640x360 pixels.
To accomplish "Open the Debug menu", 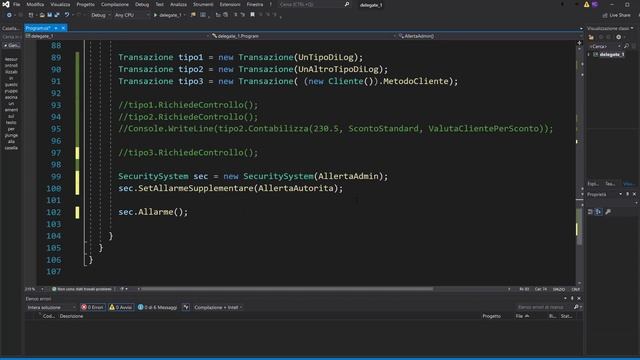I will [142, 4].
